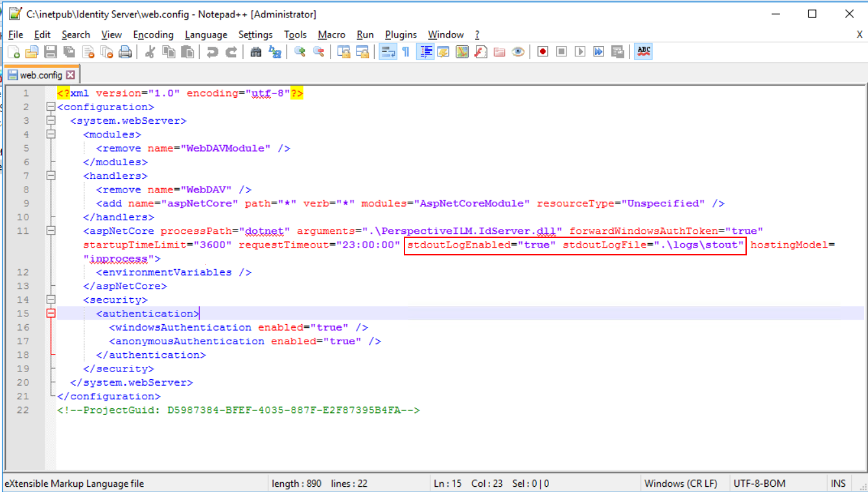Viewport: 868px width, 492px height.
Task: Collapse the modules node on line 4
Action: click(x=51, y=134)
